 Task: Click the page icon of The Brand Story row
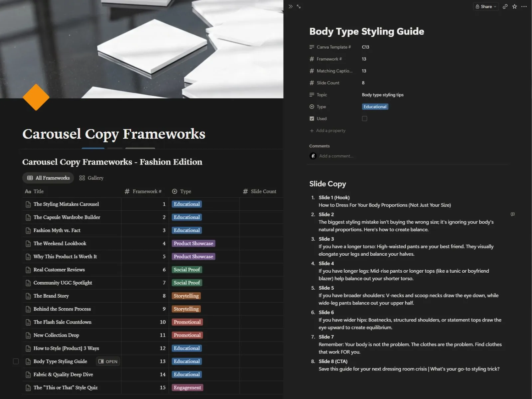28,296
